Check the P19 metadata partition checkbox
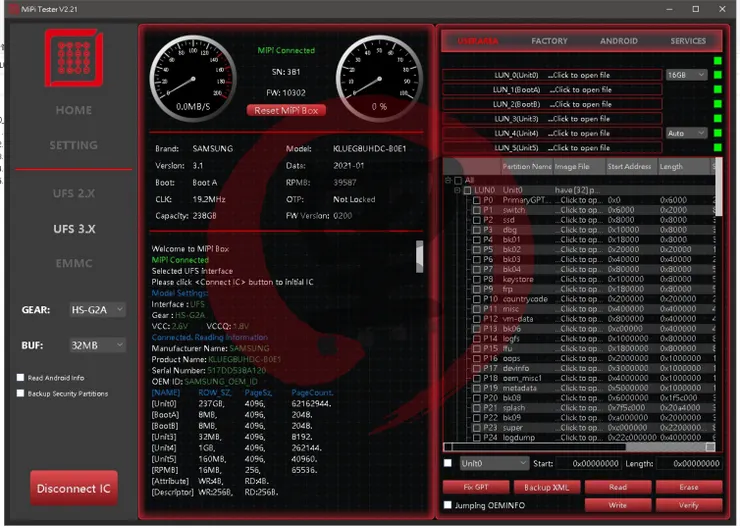The image size is (740, 530). point(477,388)
